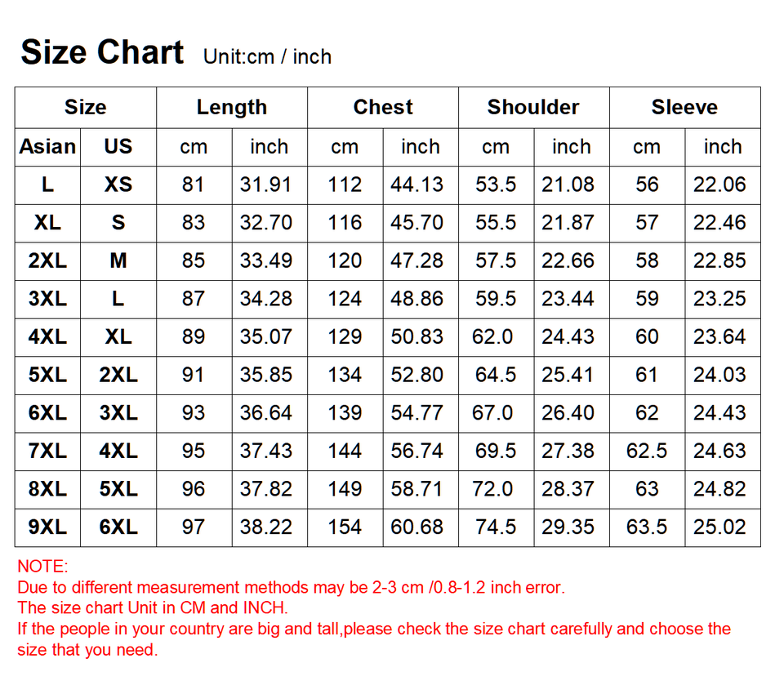Click length value 31.91 inch
The width and height of the screenshot is (784, 685).
coord(265,185)
